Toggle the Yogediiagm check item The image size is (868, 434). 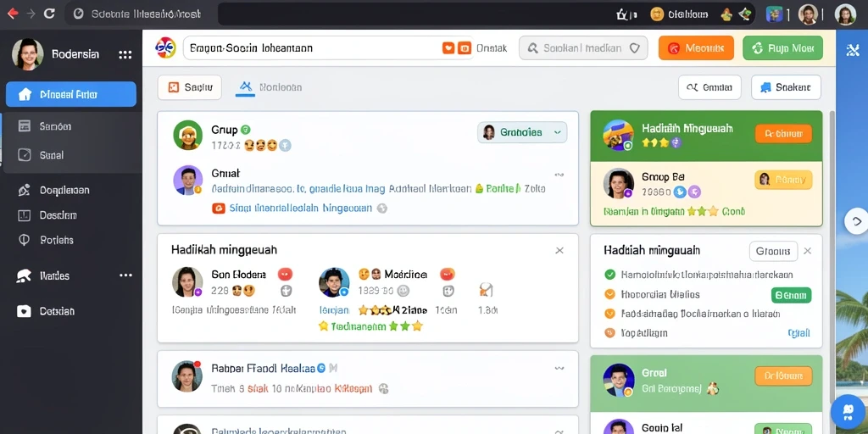tap(610, 332)
